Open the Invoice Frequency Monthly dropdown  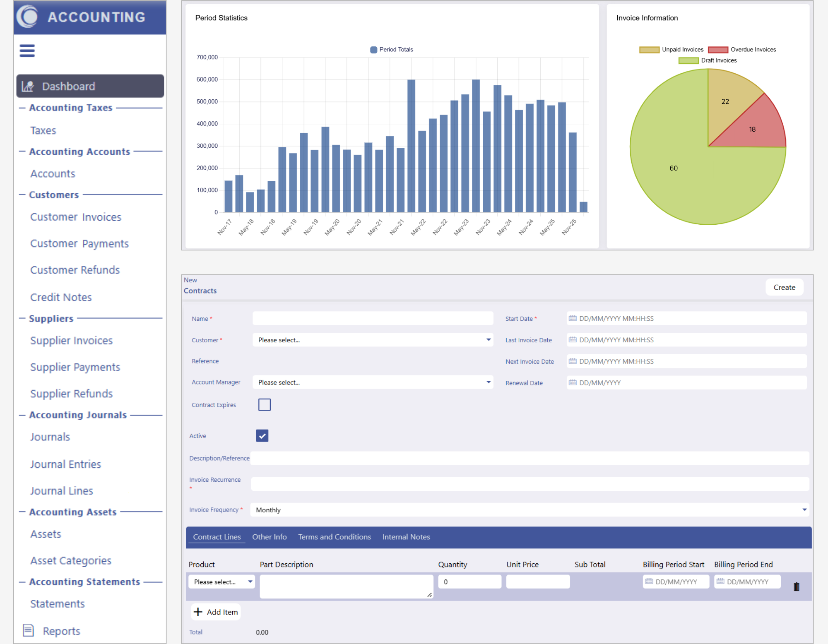[530, 510]
